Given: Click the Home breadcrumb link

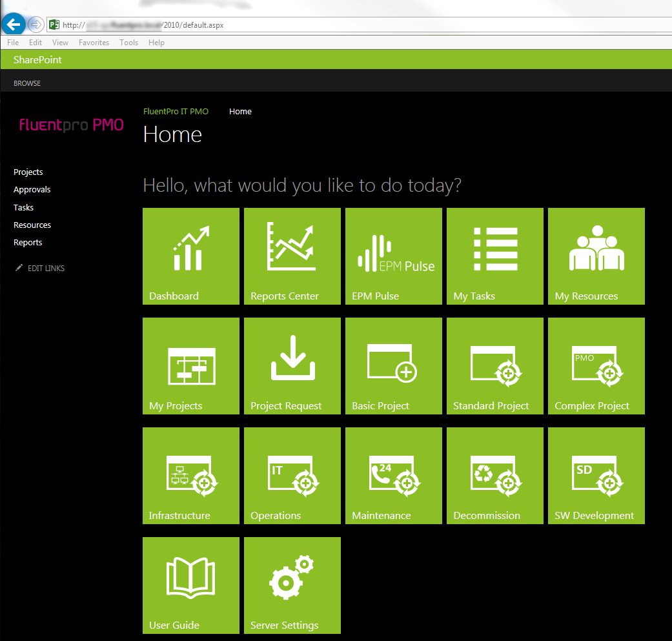Looking at the screenshot, I should tap(240, 112).
